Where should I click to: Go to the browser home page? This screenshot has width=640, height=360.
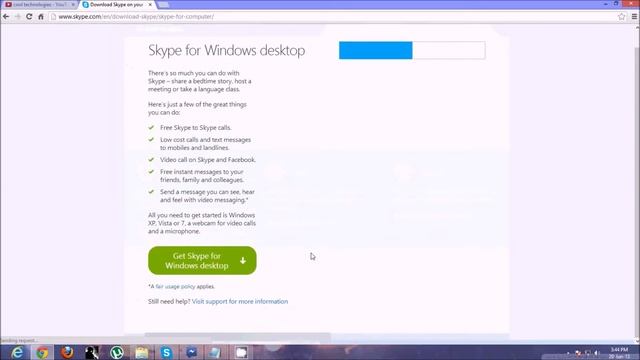41,17
